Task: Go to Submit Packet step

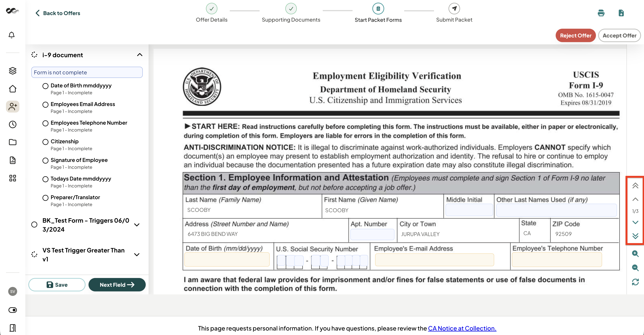Action: coord(454,13)
